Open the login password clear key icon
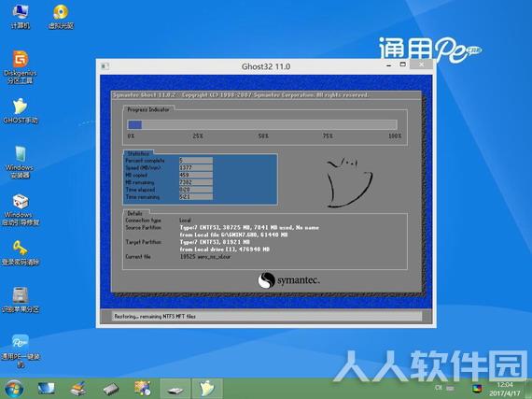Image resolution: width=532 pixels, height=399 pixels. pos(21,253)
